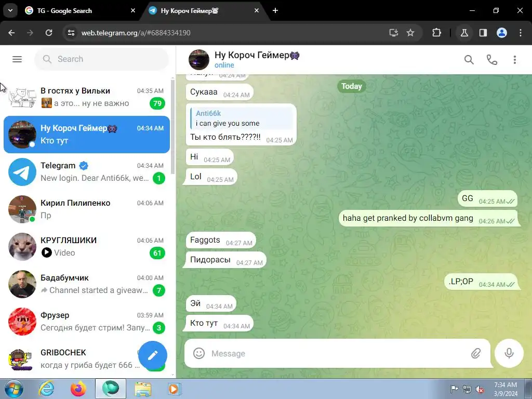532x399 pixels.
Task: Launch Internet Explorer from taskbar
Action: tap(46, 389)
